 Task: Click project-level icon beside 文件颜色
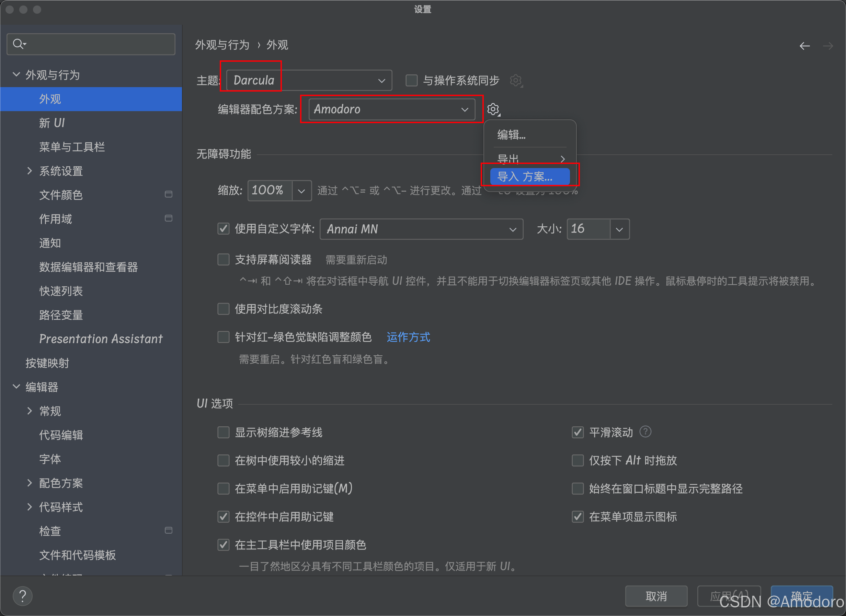[x=169, y=194]
